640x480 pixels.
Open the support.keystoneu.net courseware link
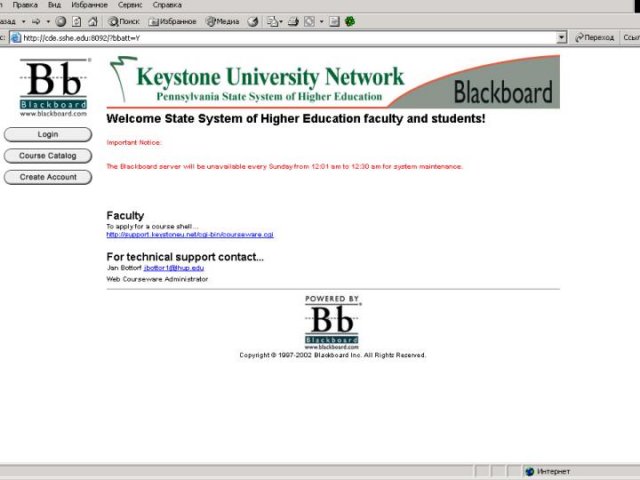pos(190,235)
